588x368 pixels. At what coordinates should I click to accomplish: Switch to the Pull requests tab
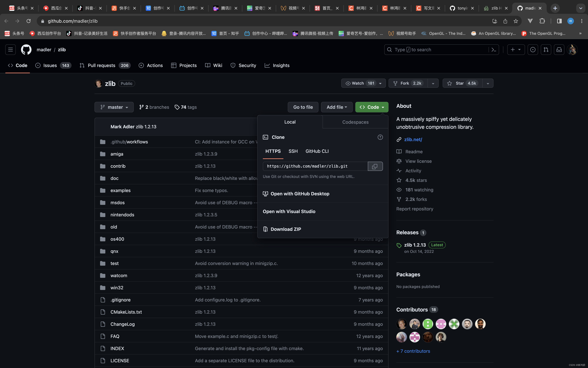click(105, 66)
